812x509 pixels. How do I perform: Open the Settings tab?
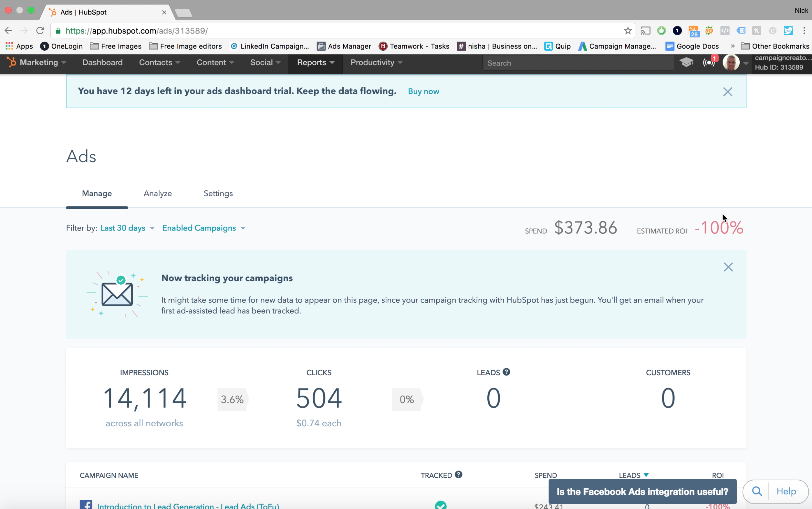coord(218,193)
